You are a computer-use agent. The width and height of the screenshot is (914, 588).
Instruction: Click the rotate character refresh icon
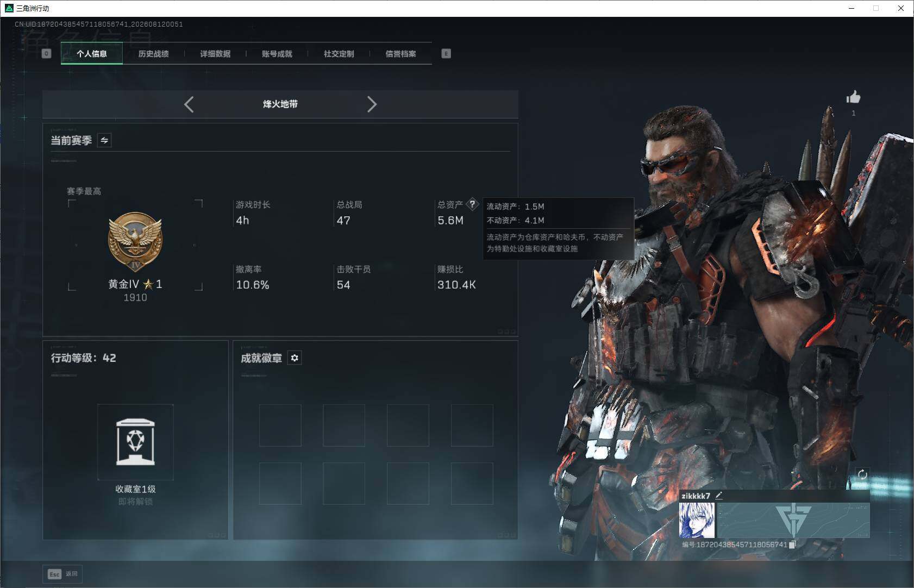pos(862,474)
